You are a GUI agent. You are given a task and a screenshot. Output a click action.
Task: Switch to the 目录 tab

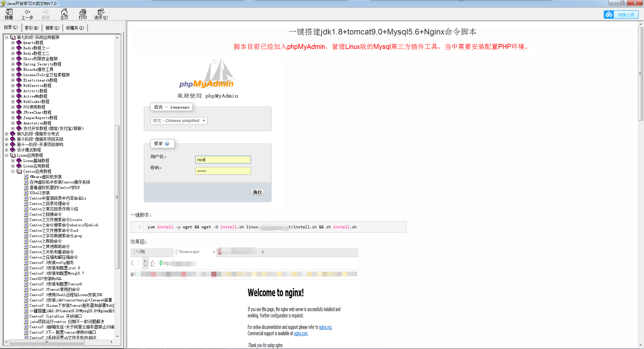click(x=11, y=27)
